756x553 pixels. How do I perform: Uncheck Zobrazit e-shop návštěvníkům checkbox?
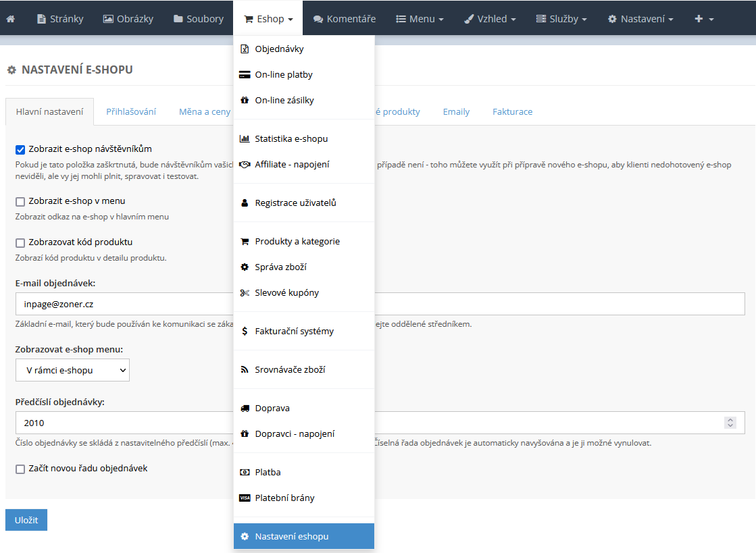(20, 149)
